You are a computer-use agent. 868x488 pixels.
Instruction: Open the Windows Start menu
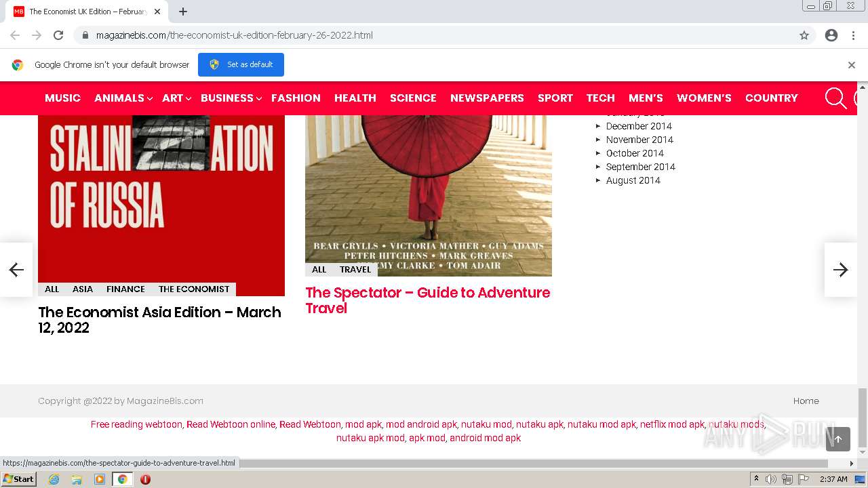(x=18, y=479)
